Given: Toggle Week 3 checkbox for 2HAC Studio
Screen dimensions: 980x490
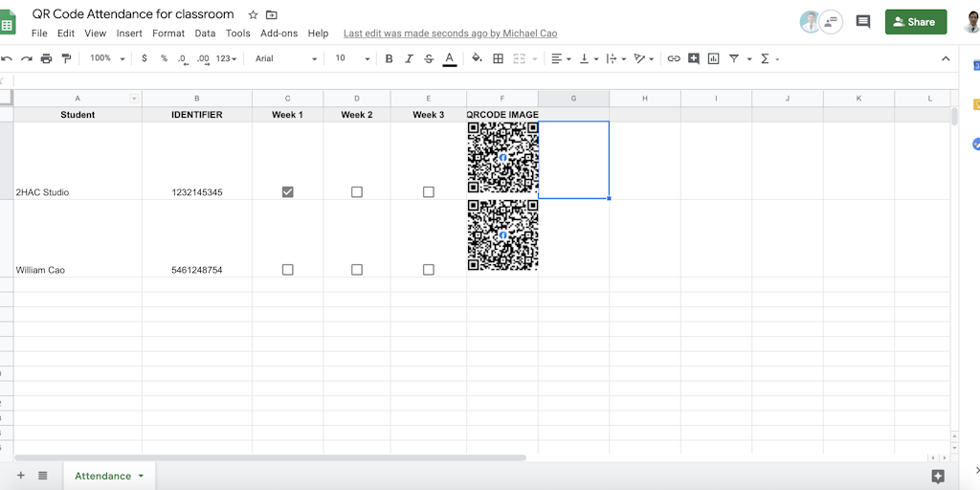Looking at the screenshot, I should pyautogui.click(x=428, y=191).
